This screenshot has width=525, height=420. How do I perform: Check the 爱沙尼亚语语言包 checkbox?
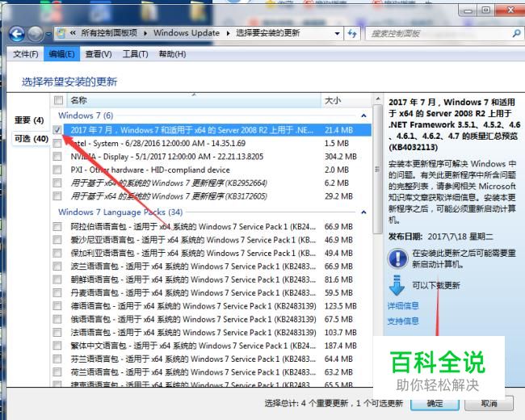pyautogui.click(x=57, y=240)
